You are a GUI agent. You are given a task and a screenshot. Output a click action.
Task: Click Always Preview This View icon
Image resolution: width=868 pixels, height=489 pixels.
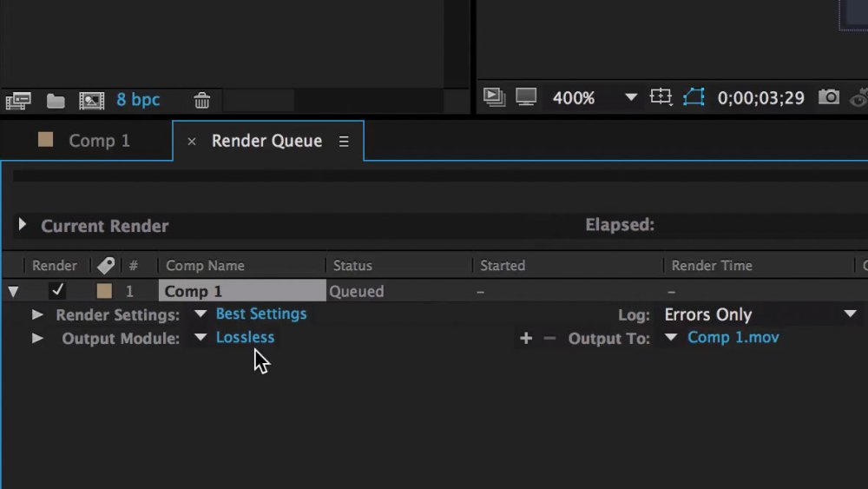click(x=494, y=97)
